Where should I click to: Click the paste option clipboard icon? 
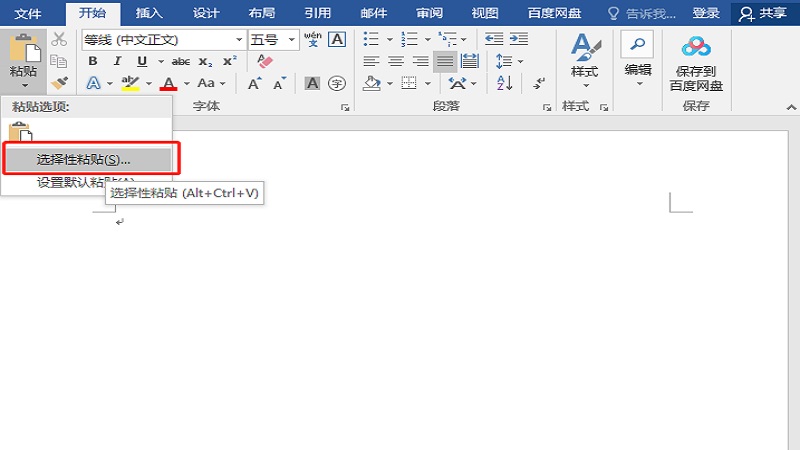point(20,132)
